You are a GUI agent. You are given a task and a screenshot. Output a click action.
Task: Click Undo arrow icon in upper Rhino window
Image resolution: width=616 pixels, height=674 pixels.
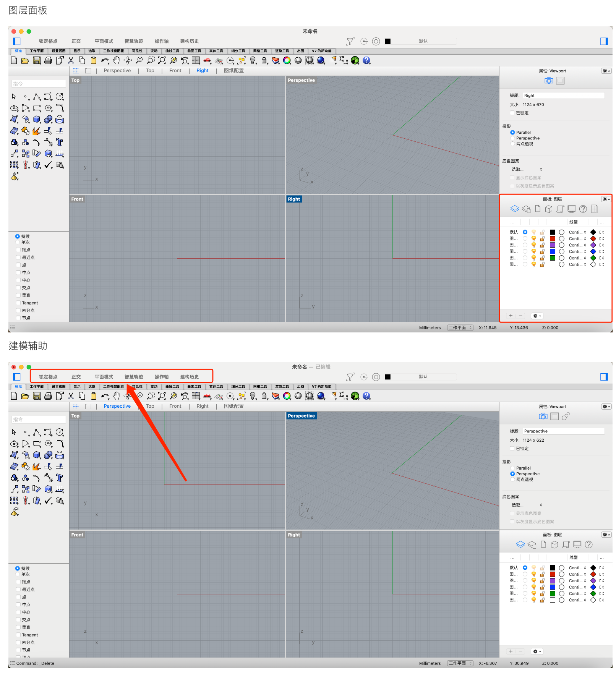[105, 60]
